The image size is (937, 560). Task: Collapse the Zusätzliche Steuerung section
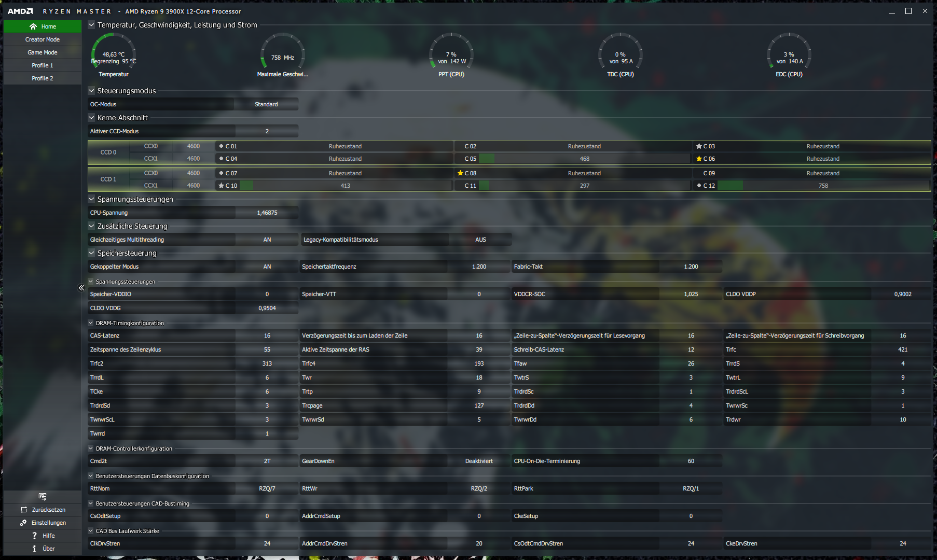click(x=91, y=226)
